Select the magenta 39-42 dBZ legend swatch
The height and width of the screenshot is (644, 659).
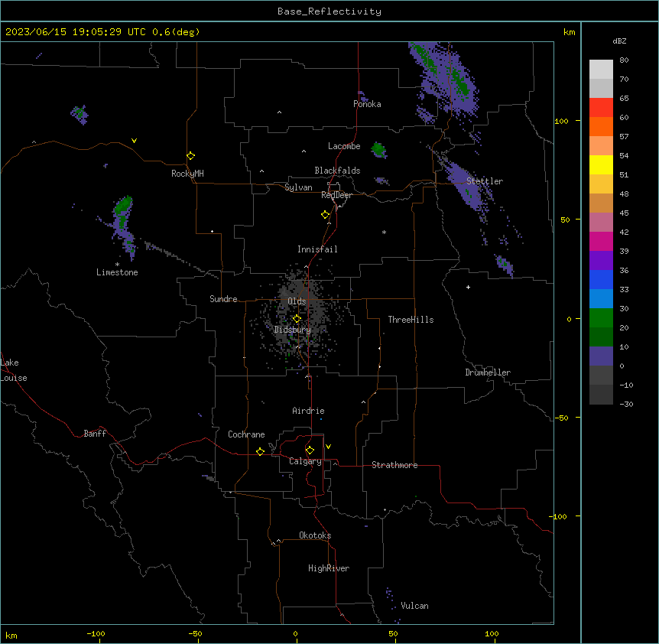click(x=601, y=241)
